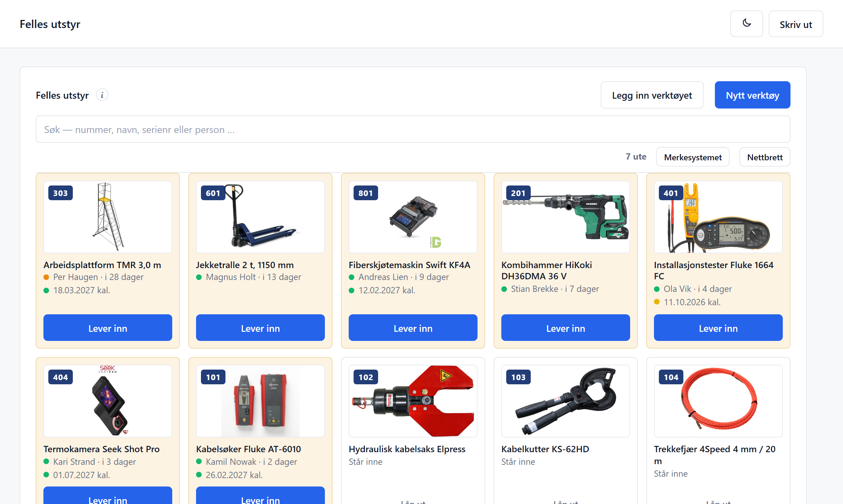843x504 pixels.
Task: Click calibration date 11.10.2026 kal.
Action: coord(692,302)
